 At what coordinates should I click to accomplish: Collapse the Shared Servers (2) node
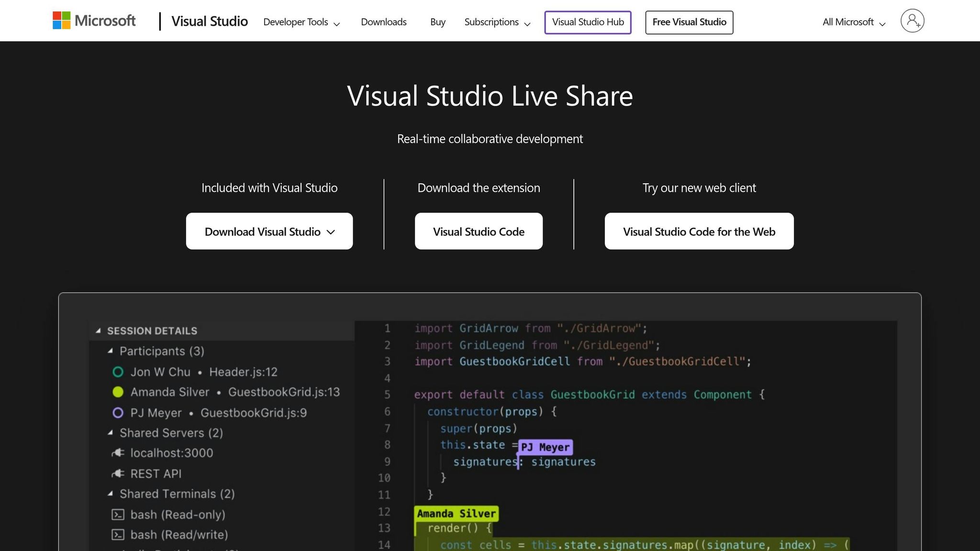(111, 433)
